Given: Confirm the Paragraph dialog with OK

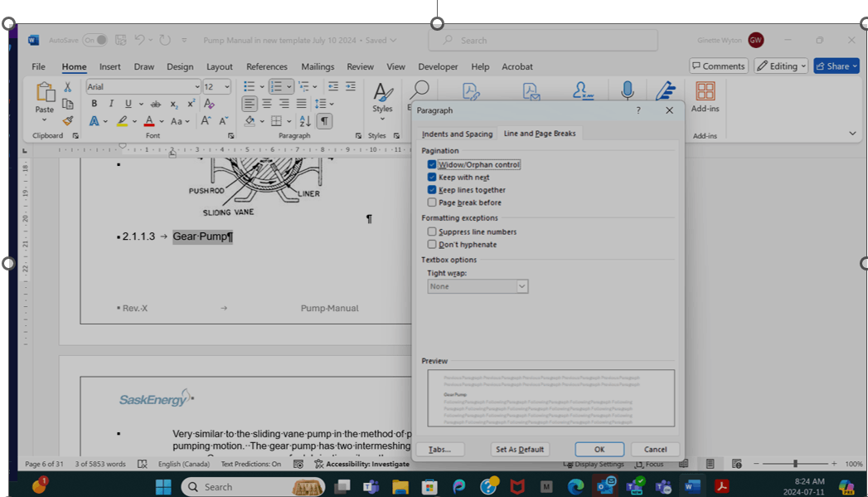Looking at the screenshot, I should pyautogui.click(x=599, y=449).
